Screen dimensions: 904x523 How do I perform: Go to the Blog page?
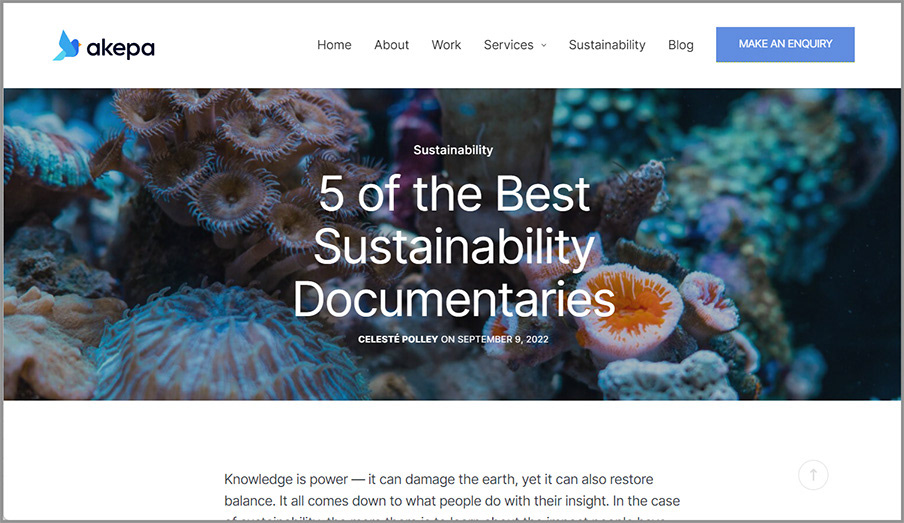(x=680, y=45)
